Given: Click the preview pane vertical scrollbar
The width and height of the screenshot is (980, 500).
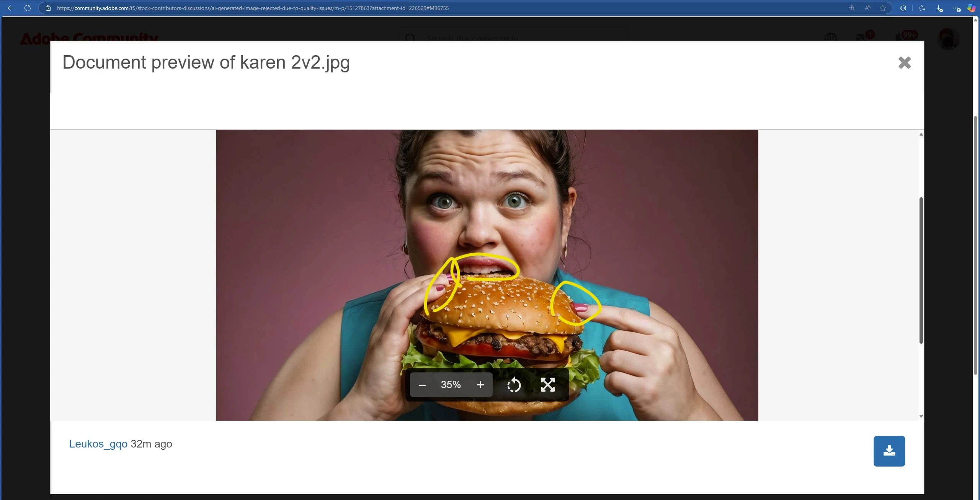Looking at the screenshot, I should coord(921,270).
